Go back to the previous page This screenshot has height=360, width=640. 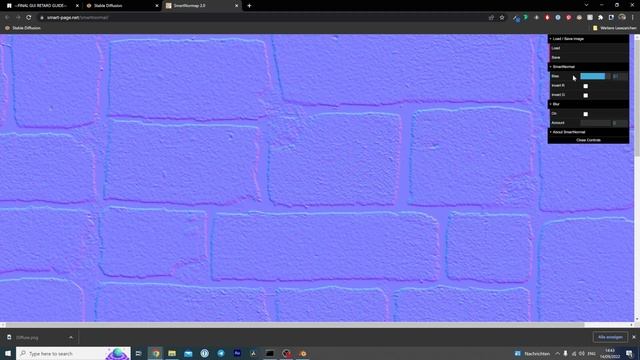pyautogui.click(x=7, y=18)
